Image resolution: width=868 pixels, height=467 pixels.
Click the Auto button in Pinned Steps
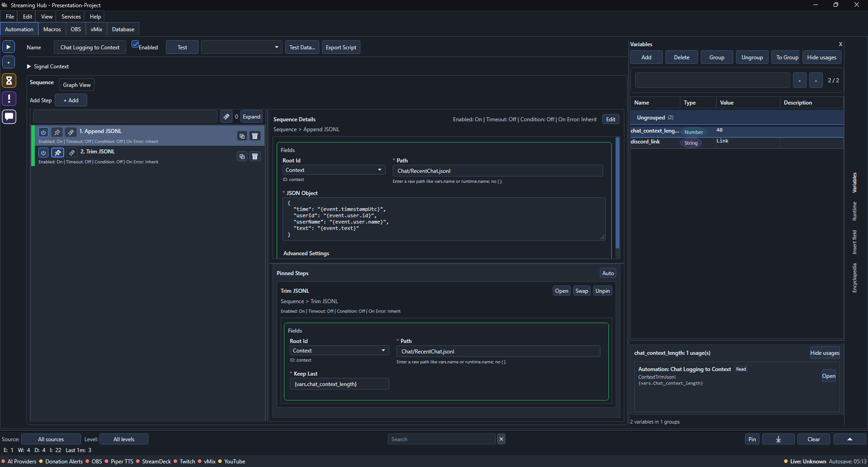point(608,273)
